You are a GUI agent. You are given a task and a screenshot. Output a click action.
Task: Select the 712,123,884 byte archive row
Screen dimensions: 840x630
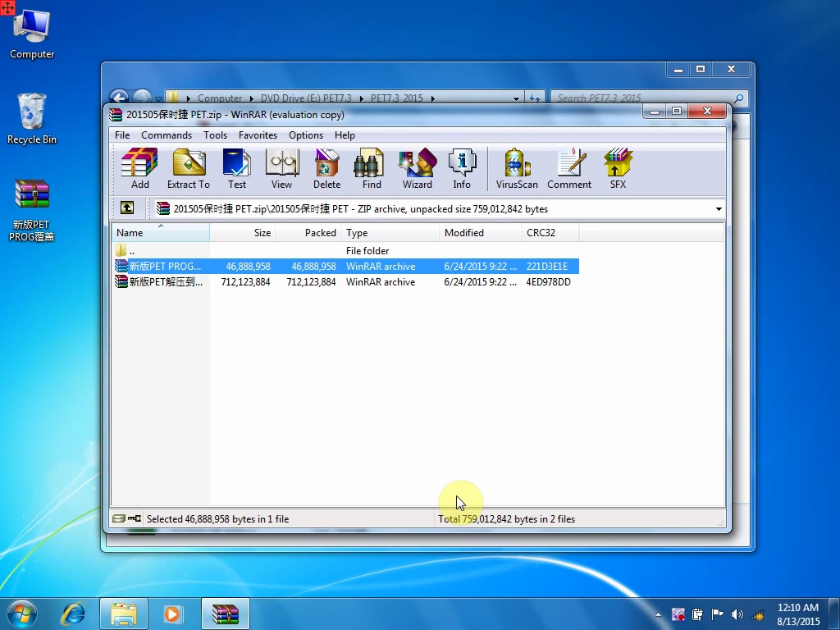click(246, 282)
